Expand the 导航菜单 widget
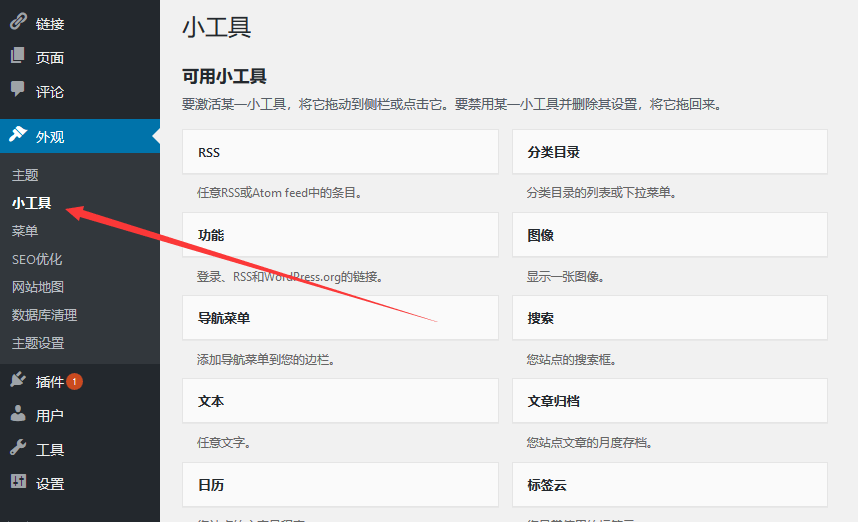 (340, 318)
